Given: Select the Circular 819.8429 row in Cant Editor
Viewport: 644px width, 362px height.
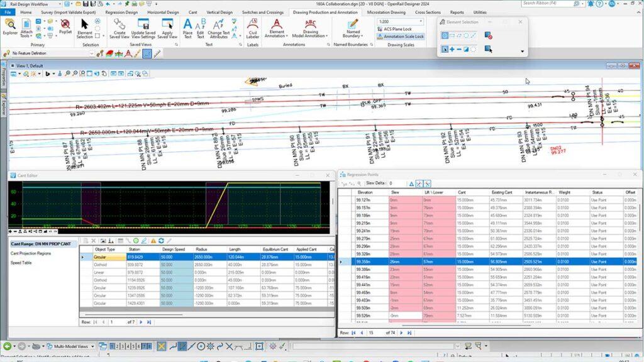Looking at the screenshot, I should (208, 257).
